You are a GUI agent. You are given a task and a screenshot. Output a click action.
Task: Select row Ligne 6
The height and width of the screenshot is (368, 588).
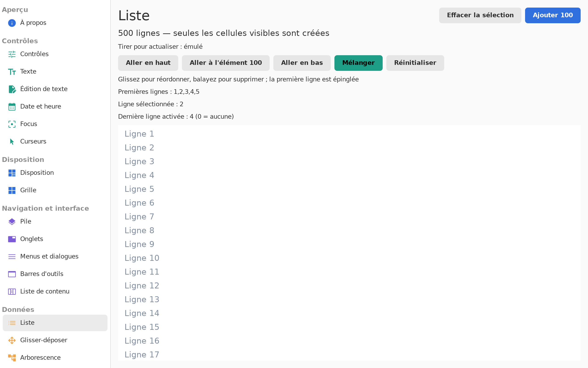coord(349,203)
